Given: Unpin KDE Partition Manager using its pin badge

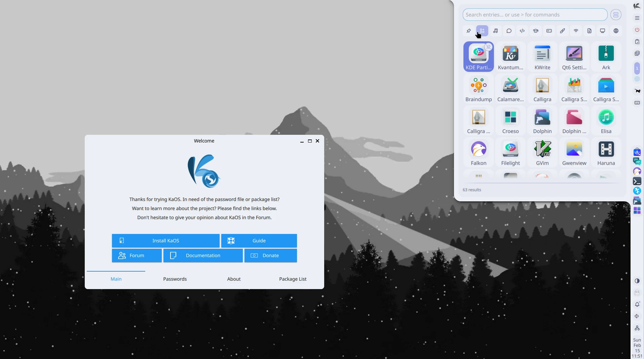Looking at the screenshot, I should (488, 47).
